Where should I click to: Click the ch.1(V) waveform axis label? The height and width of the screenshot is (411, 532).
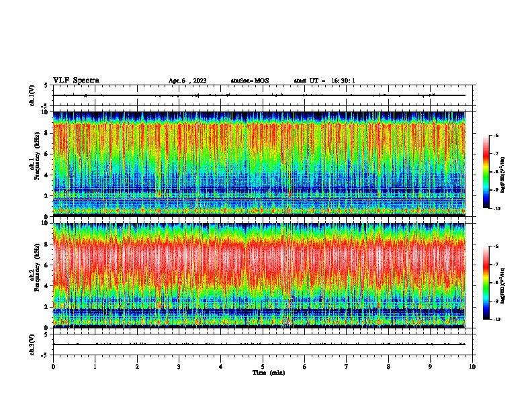click(x=32, y=95)
